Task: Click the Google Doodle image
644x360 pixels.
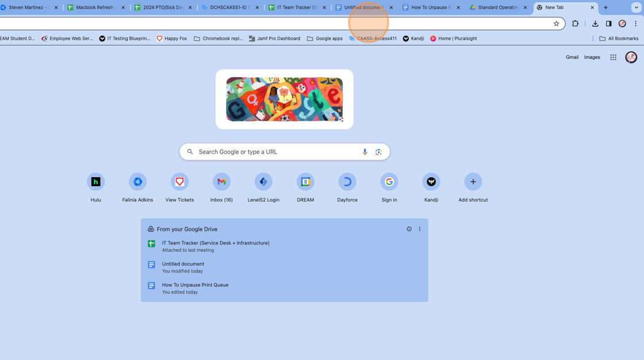Action: point(284,99)
